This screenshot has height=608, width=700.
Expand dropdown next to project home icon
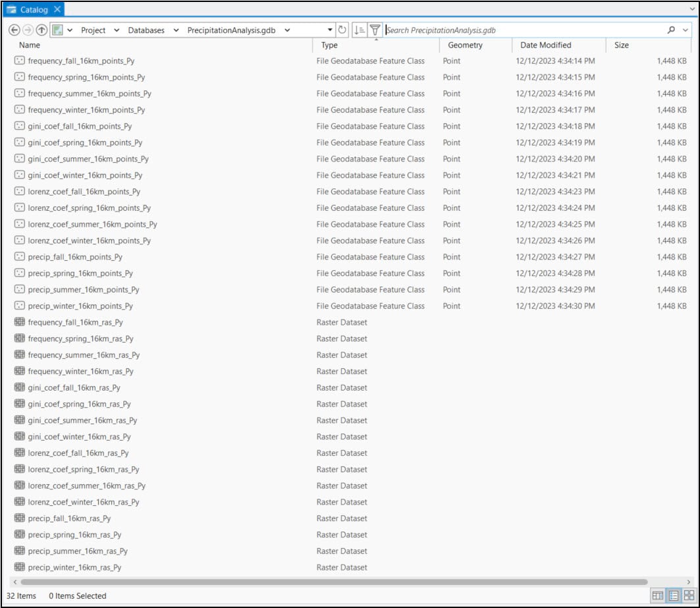pos(70,30)
